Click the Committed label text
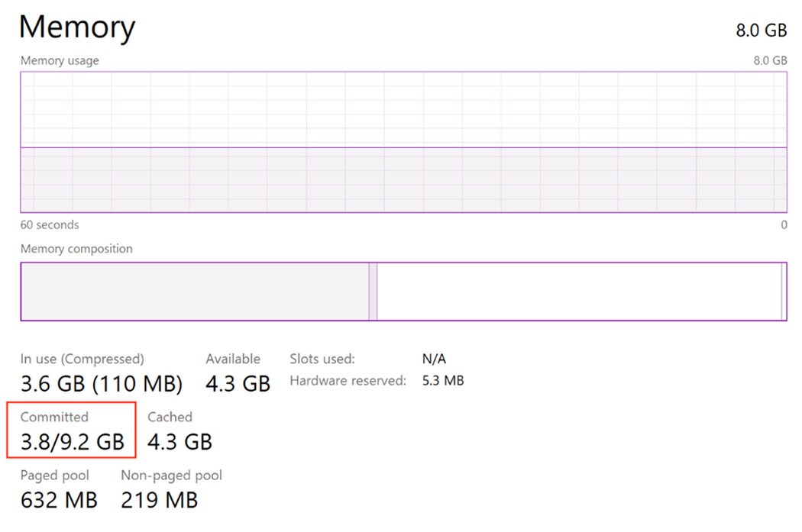The height and width of the screenshot is (532, 802). (x=53, y=418)
